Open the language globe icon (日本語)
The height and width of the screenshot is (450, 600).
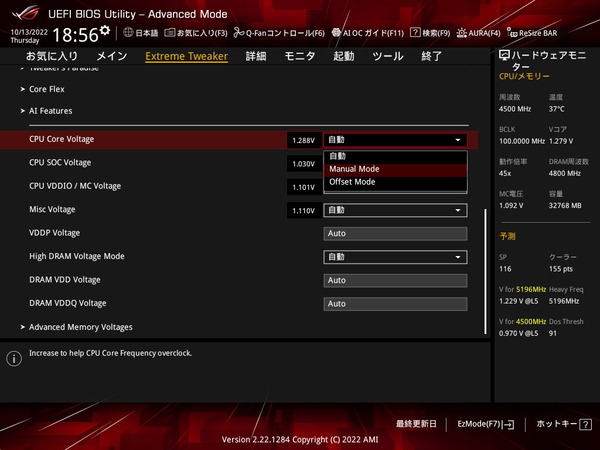140,33
